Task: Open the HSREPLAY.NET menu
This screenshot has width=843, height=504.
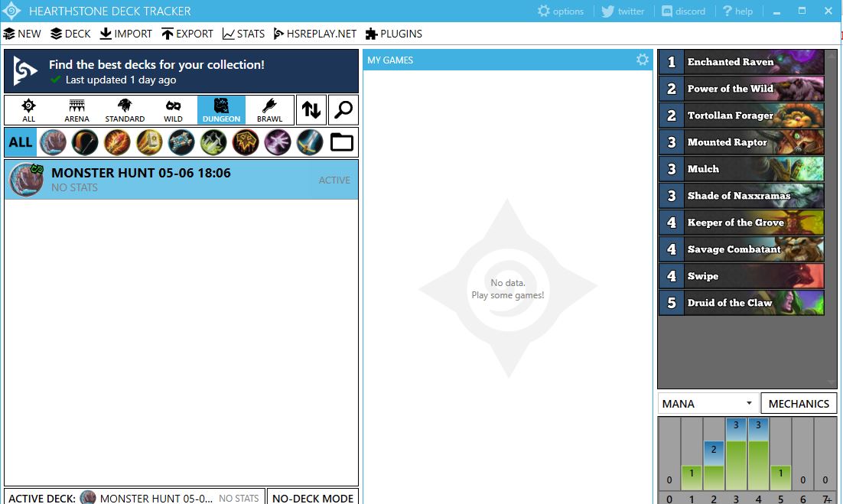Action: (x=315, y=34)
